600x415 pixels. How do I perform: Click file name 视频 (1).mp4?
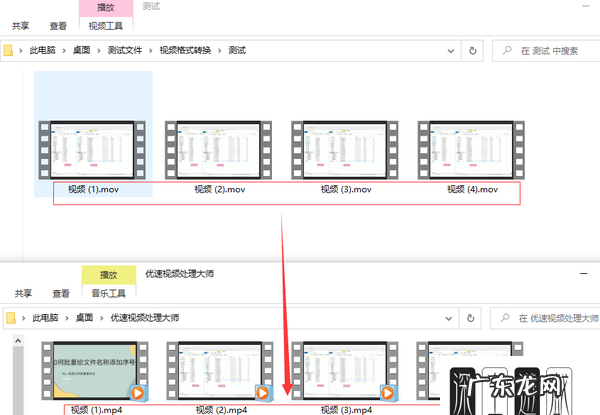pos(96,410)
